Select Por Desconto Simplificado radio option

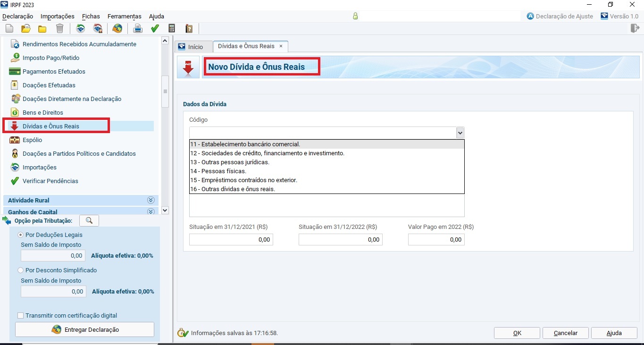pos(20,270)
